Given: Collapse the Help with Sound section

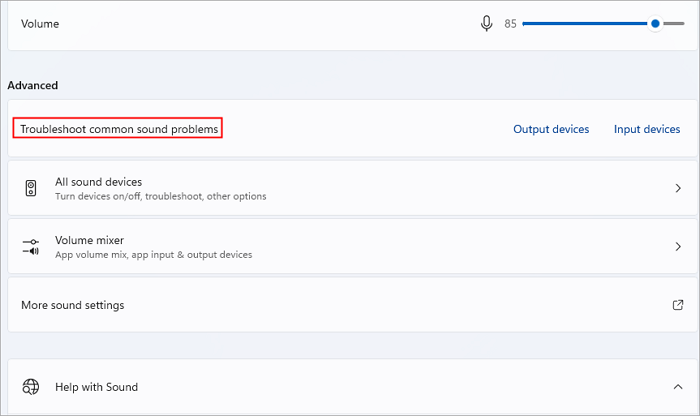Looking at the screenshot, I should tap(680, 387).
